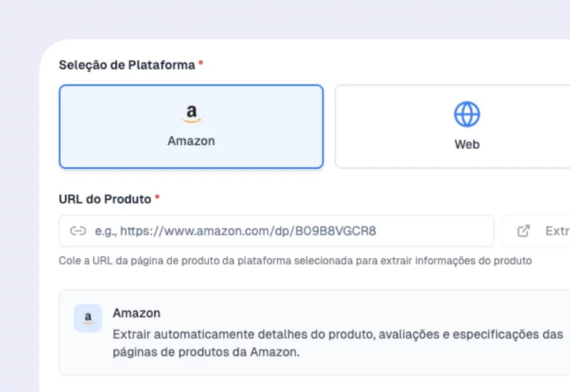Toggle platform selection to Web

467,126
